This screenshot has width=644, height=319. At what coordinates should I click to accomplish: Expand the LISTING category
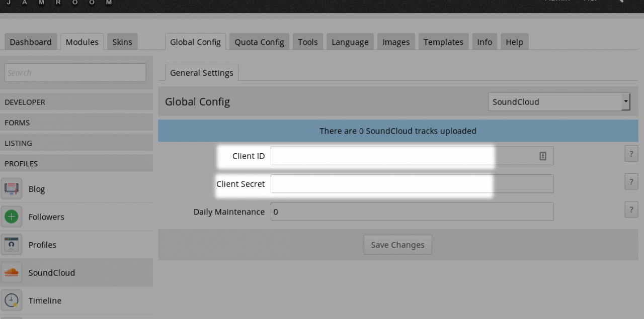76,143
